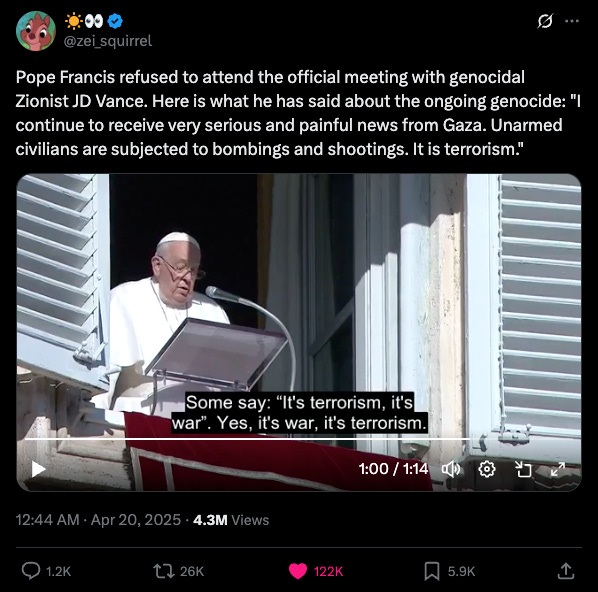The height and width of the screenshot is (592, 598).
Task: Mute the video volume speaker
Action: point(451,470)
